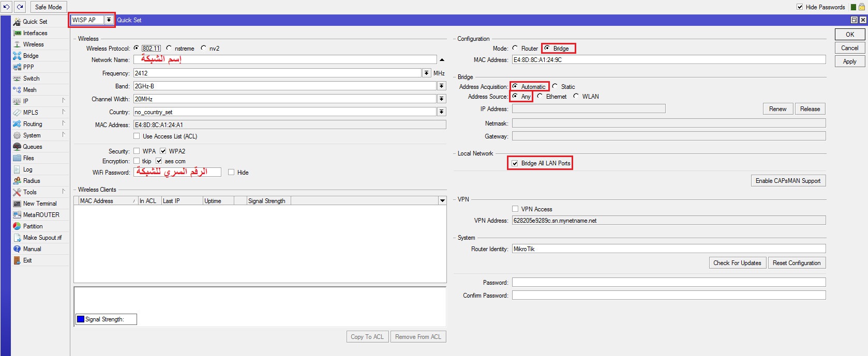Click the Radius sidebar icon

[17, 181]
